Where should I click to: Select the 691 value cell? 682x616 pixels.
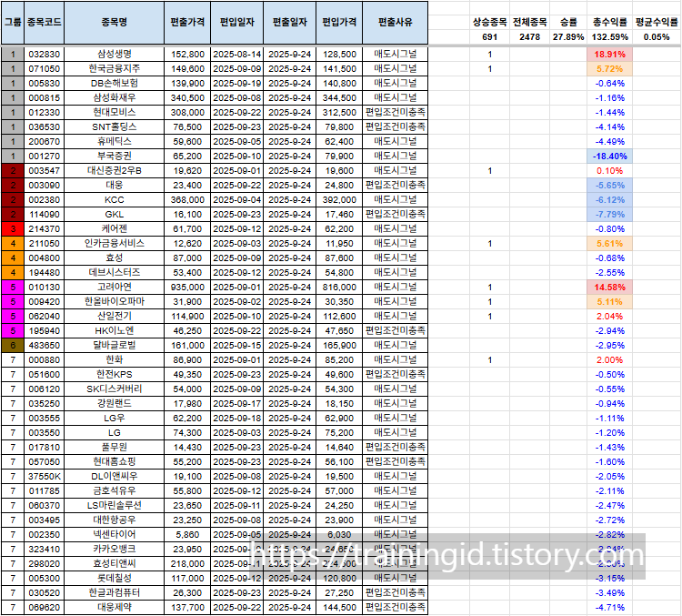tap(490, 37)
